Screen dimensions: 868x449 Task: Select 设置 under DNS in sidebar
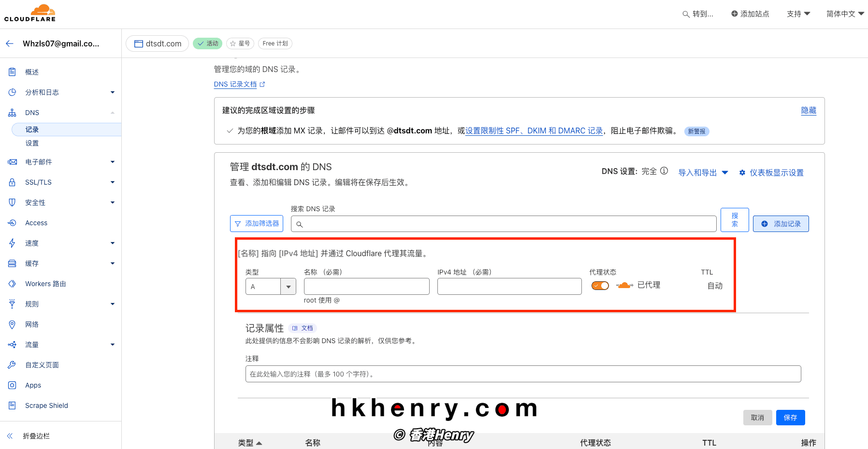(x=32, y=143)
